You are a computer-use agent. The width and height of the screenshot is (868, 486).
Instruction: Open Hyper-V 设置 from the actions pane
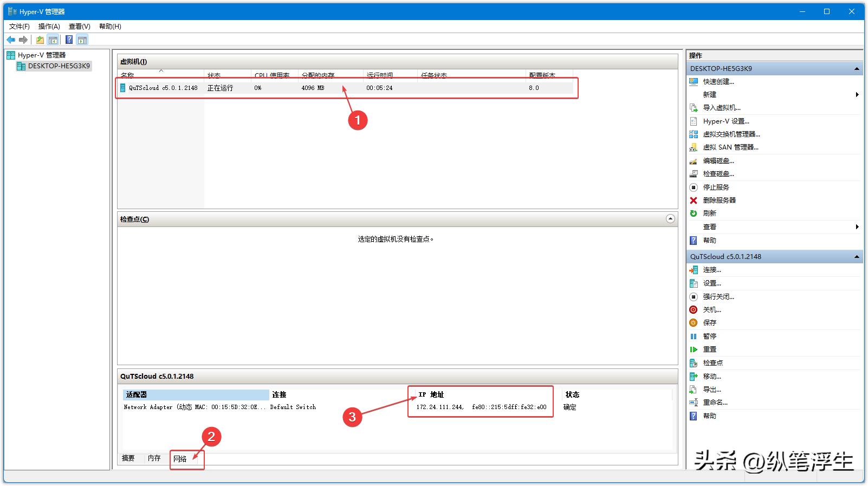click(x=726, y=121)
